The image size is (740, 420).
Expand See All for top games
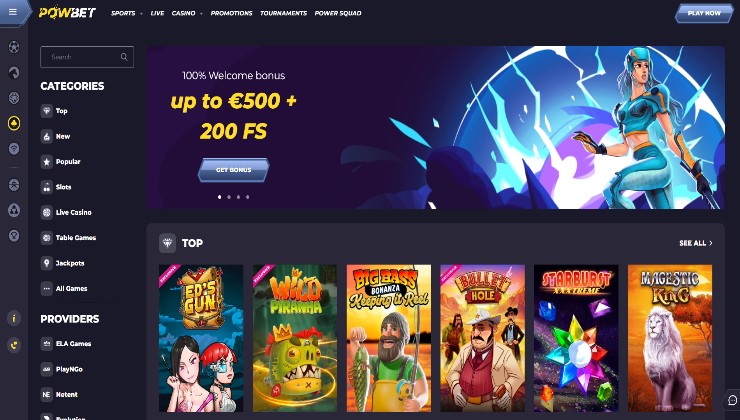(696, 243)
